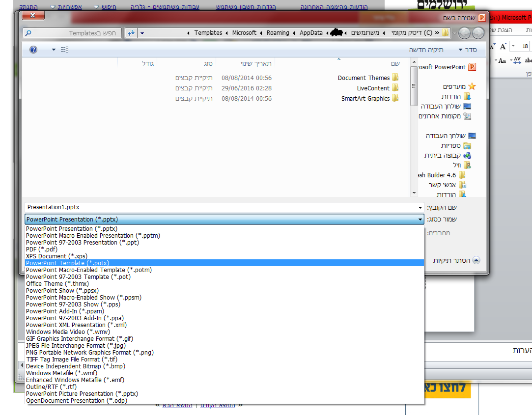Click Roaming in the address path
The width and height of the screenshot is (532, 415).
pyautogui.click(x=278, y=33)
